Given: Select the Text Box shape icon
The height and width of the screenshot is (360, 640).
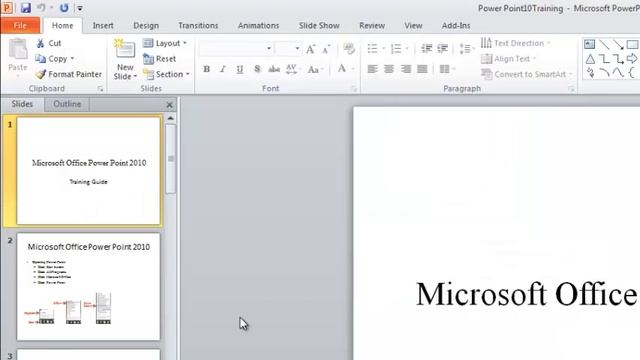Looking at the screenshot, I should coord(589,44).
